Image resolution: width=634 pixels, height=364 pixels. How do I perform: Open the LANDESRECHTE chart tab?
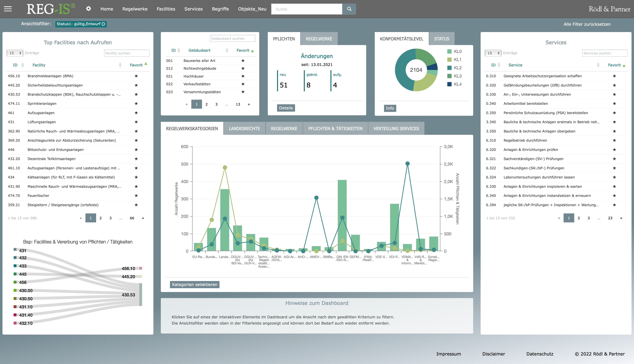tap(244, 128)
